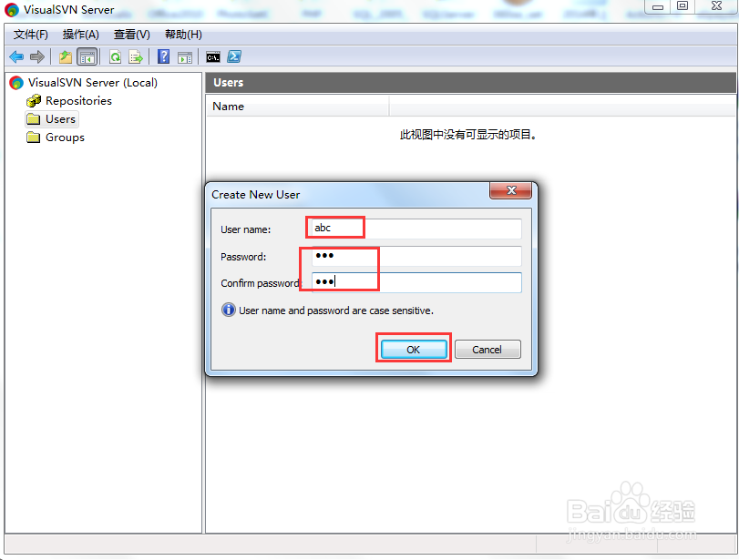Close the VisualSVN Server main window
The image size is (739, 560).
pos(716,6)
